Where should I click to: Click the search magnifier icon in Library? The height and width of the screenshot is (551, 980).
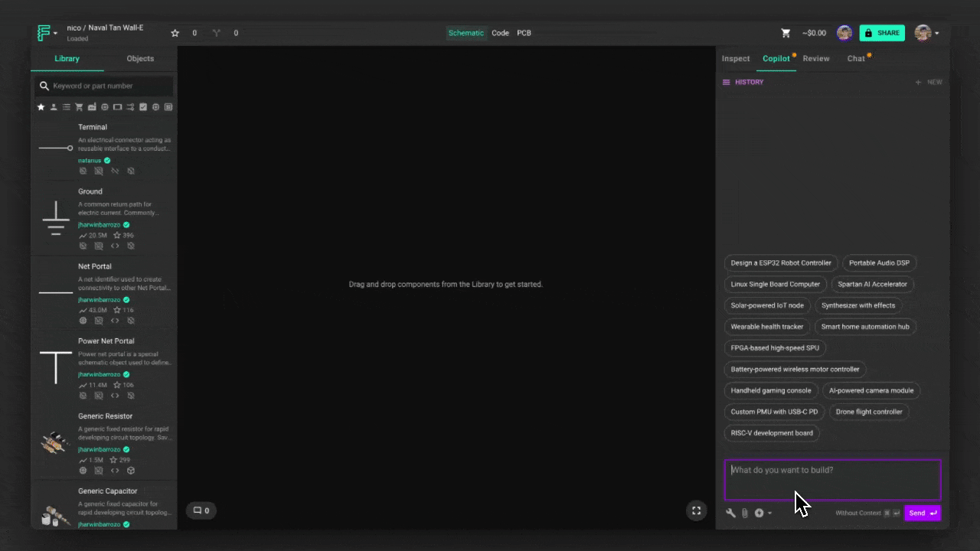(x=44, y=86)
